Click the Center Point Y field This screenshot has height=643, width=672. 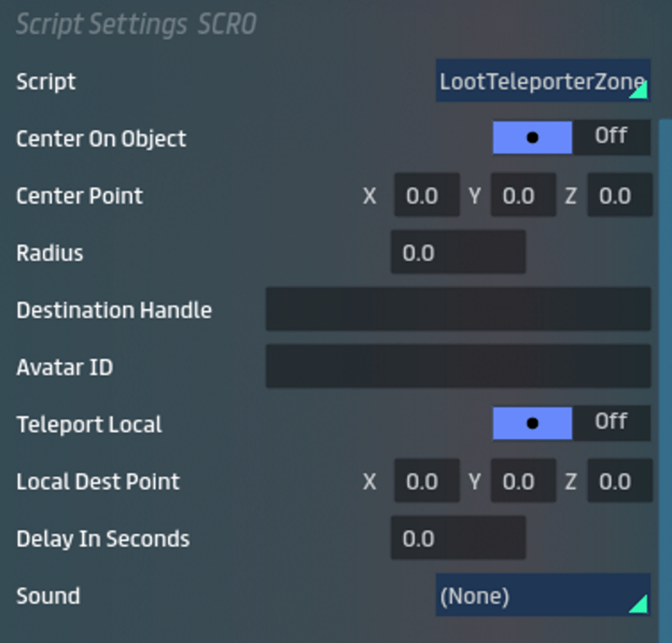point(522,196)
